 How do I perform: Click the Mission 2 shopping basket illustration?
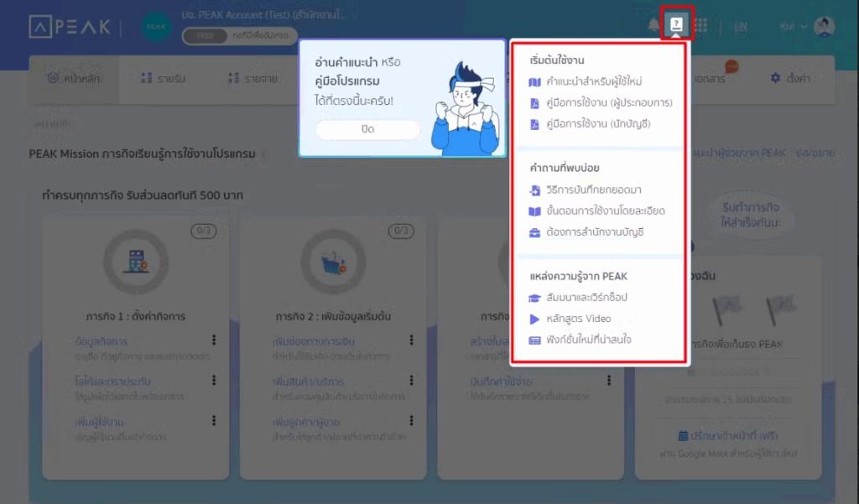[x=333, y=262]
